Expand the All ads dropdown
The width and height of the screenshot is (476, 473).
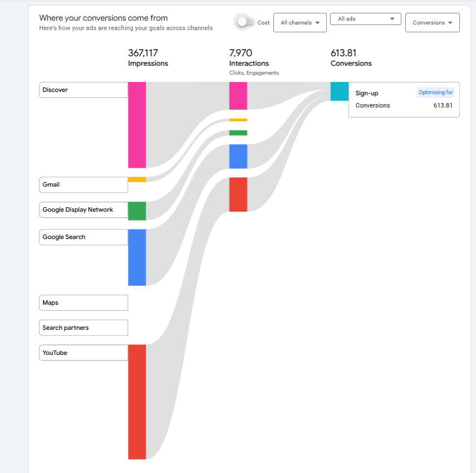(x=365, y=19)
